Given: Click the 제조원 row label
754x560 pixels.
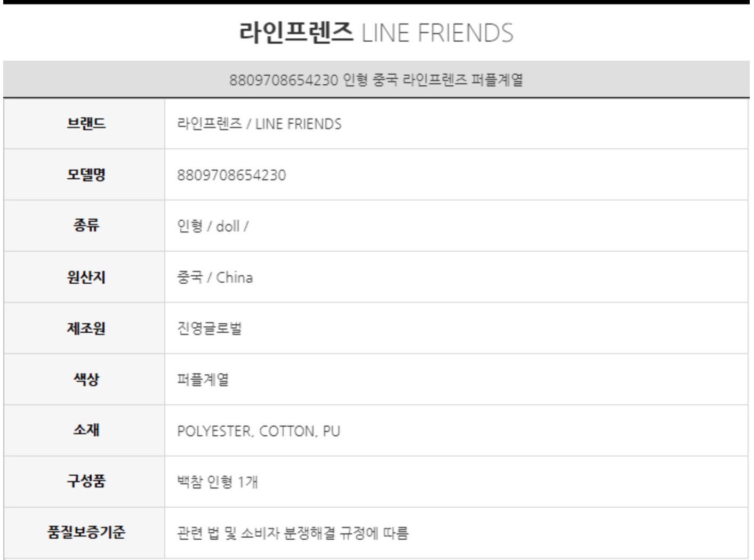Looking at the screenshot, I should point(86,328).
